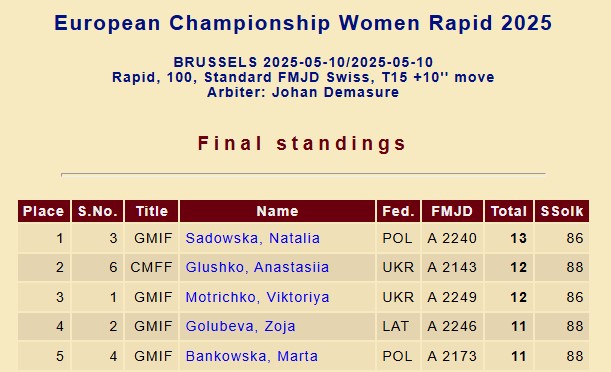Open Motrichko, Viktoriya player link

point(257,297)
